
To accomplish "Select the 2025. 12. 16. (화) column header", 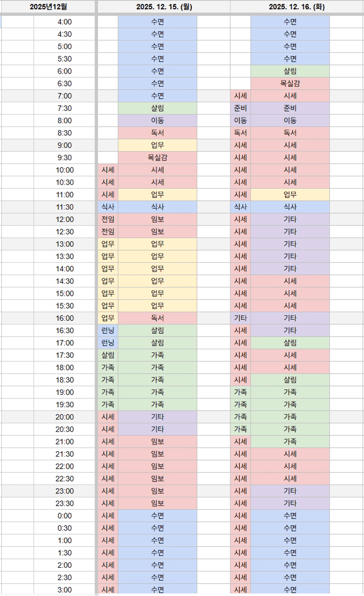I will click(x=296, y=7).
